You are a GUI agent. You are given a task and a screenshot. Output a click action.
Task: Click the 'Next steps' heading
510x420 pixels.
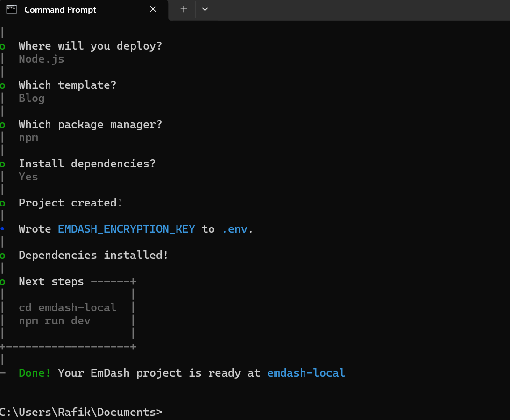[x=51, y=281]
